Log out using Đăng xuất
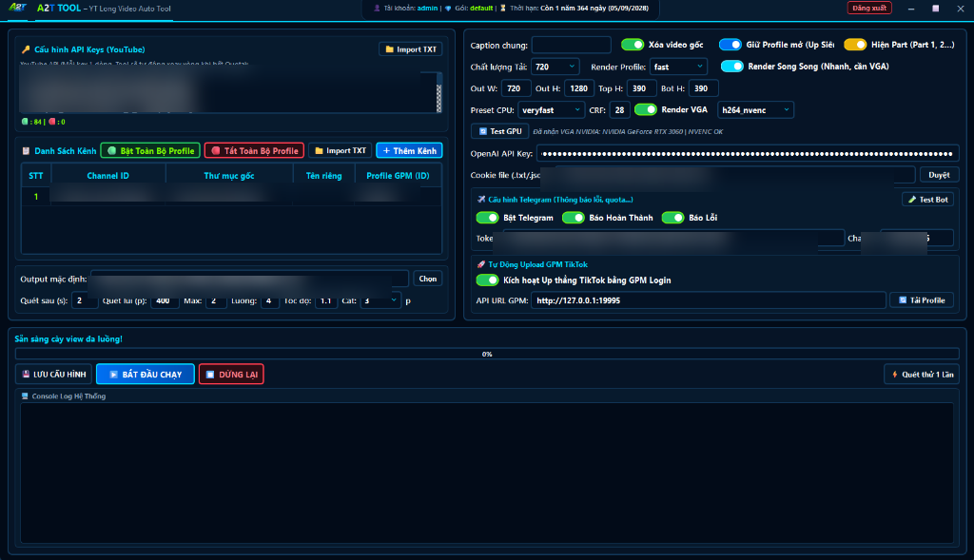 click(x=869, y=8)
